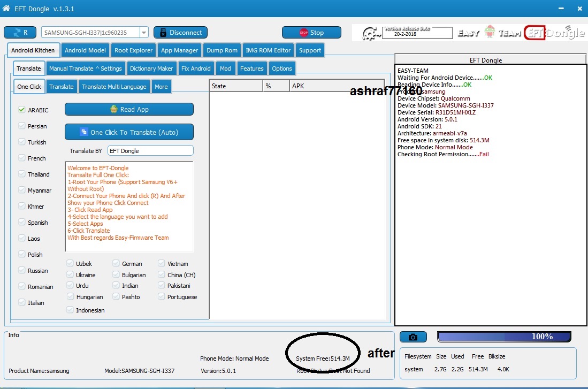Open the Support tab

(310, 50)
